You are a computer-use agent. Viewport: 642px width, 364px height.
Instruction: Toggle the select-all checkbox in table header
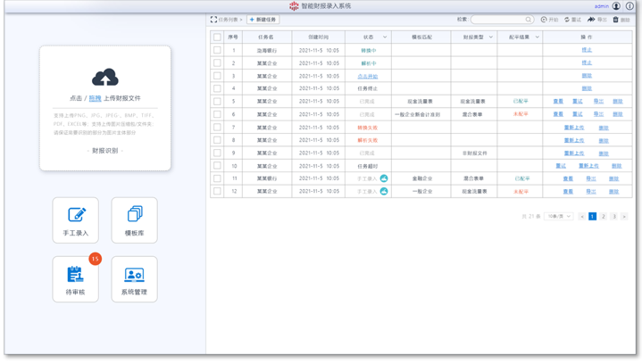[217, 37]
